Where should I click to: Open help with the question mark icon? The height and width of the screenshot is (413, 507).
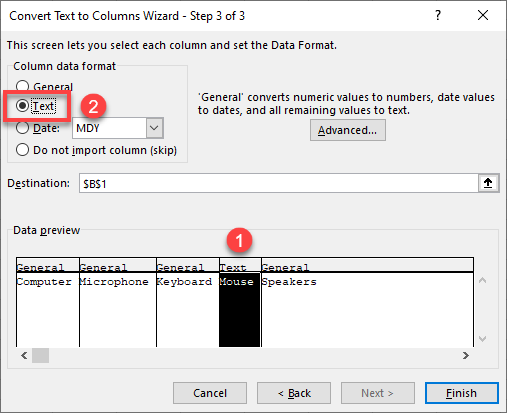point(438,15)
